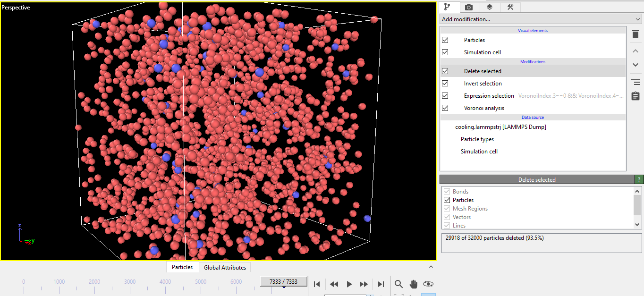Viewport: 644px width, 296px height.
Task: Activate the Orbit camera tool
Action: pos(428,284)
